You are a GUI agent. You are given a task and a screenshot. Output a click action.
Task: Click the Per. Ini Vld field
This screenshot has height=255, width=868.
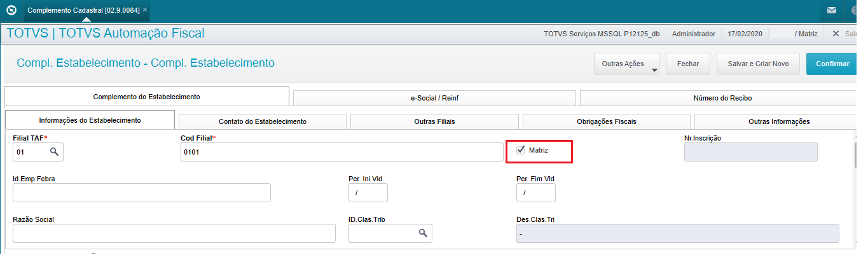(x=368, y=193)
